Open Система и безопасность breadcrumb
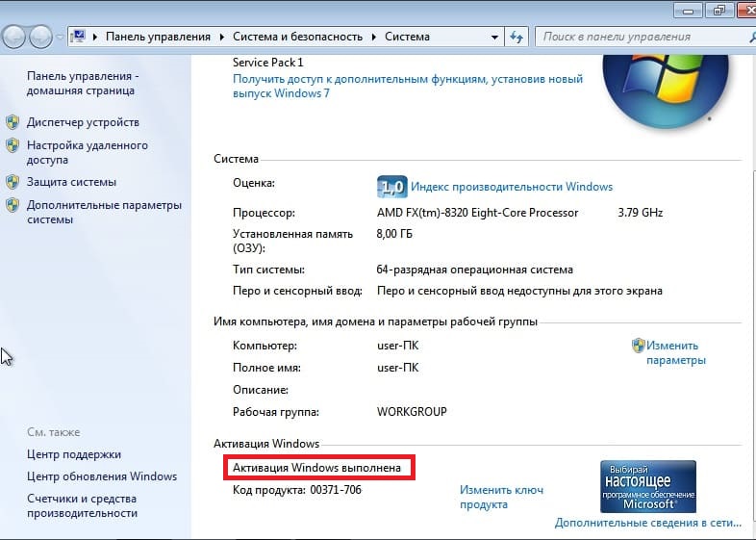The height and width of the screenshot is (540, 756). tap(297, 37)
